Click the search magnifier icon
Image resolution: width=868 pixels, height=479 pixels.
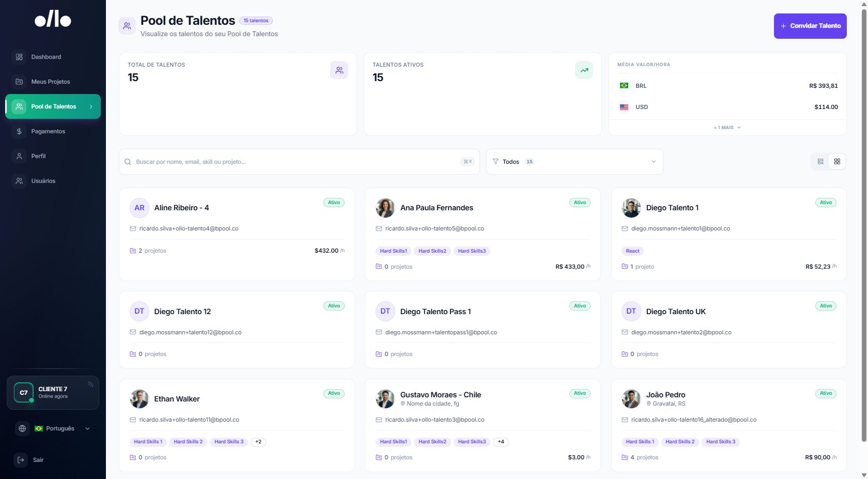(x=128, y=162)
